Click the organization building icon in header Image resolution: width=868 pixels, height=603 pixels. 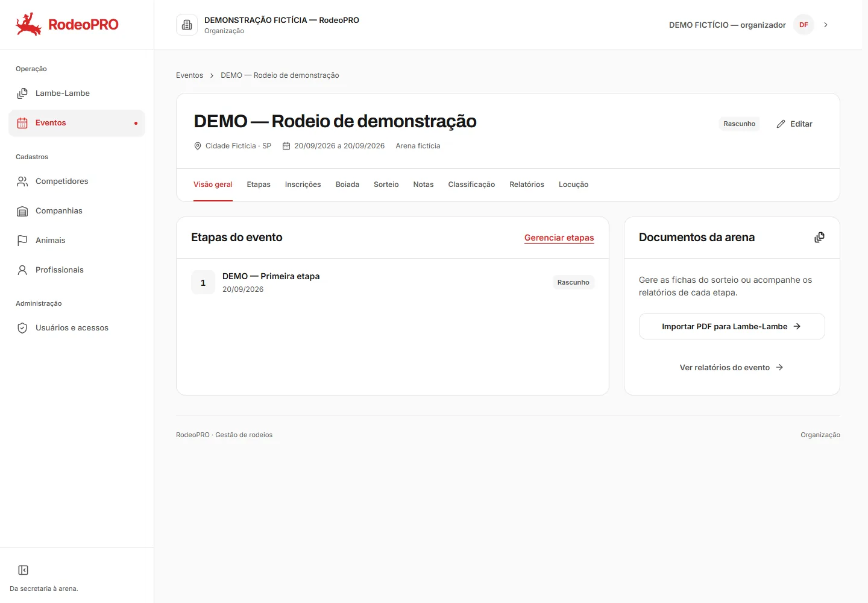pos(187,25)
